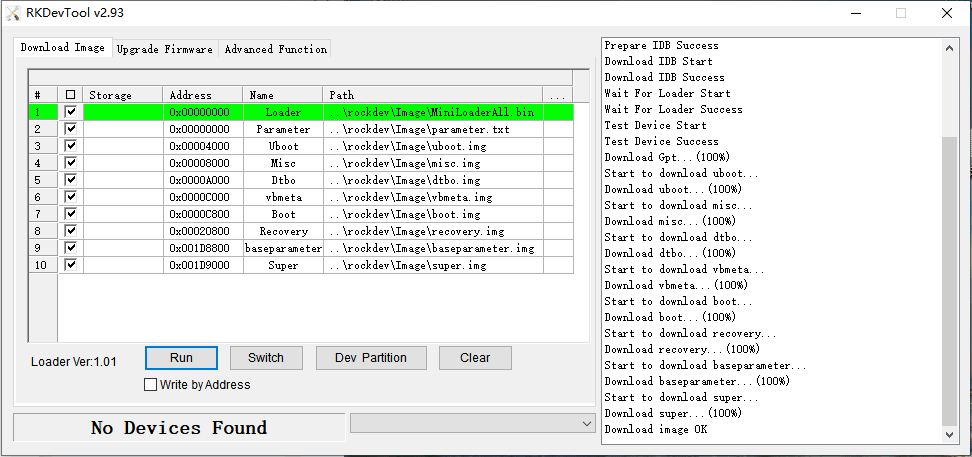Select the boot.img path cell
Image resolution: width=972 pixels, height=457 pixels.
point(432,214)
